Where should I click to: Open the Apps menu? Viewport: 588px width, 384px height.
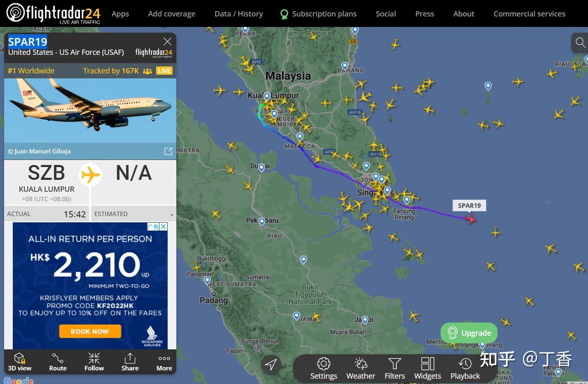(x=120, y=14)
